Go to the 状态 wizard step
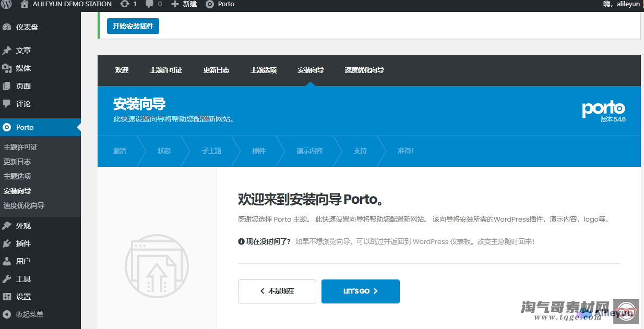 pyautogui.click(x=164, y=151)
